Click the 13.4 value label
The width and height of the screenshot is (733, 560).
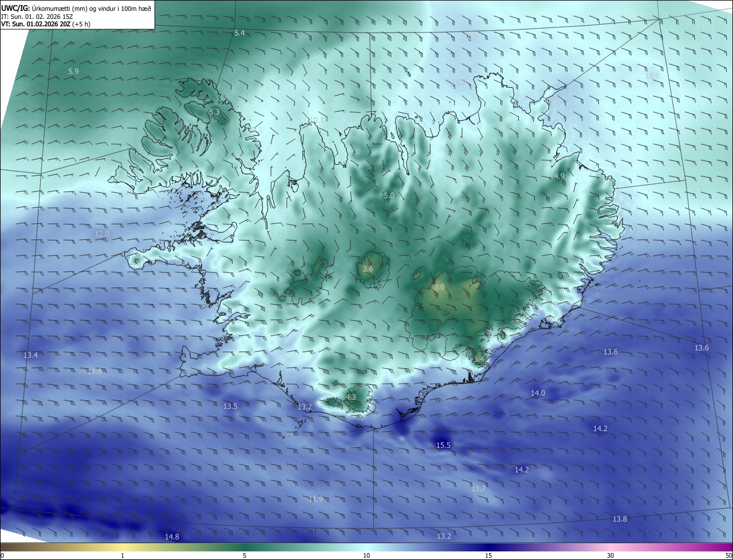tap(30, 356)
